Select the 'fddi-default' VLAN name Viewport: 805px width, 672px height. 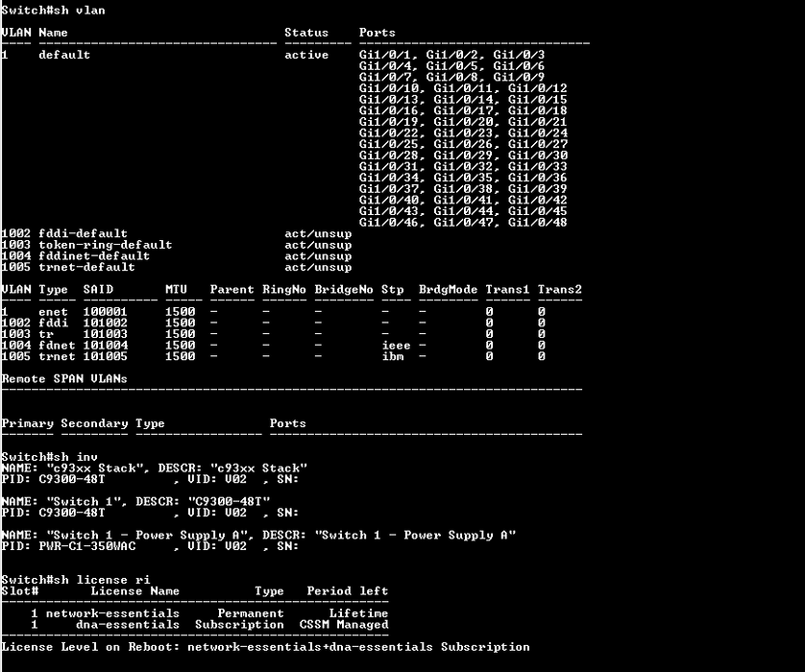coord(83,234)
